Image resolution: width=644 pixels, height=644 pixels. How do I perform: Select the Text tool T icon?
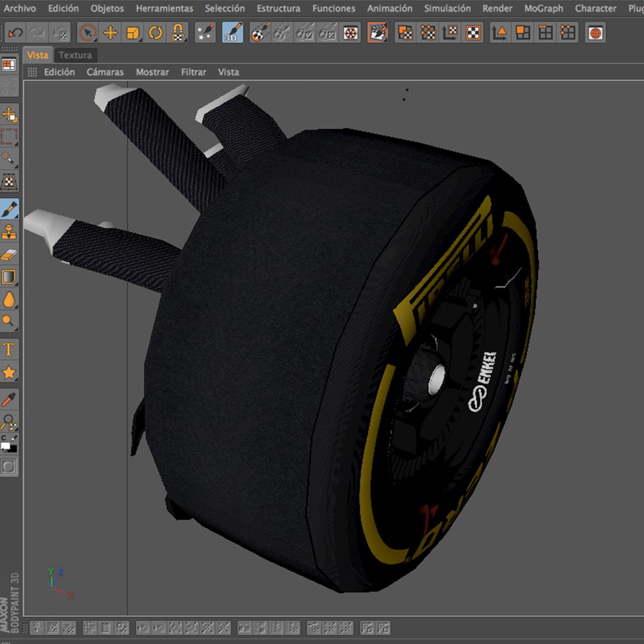pyautogui.click(x=9, y=349)
